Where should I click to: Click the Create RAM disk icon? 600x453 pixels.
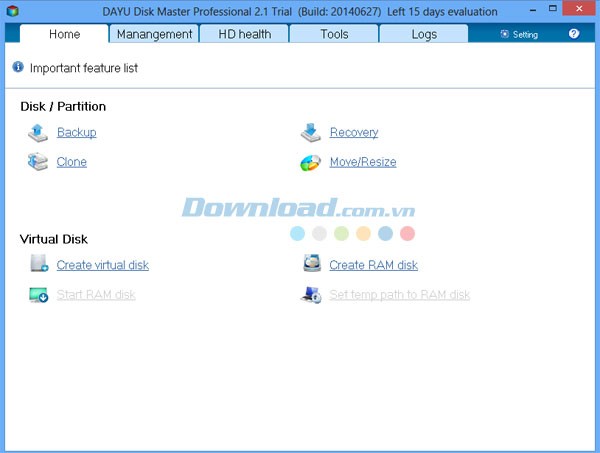click(x=312, y=263)
